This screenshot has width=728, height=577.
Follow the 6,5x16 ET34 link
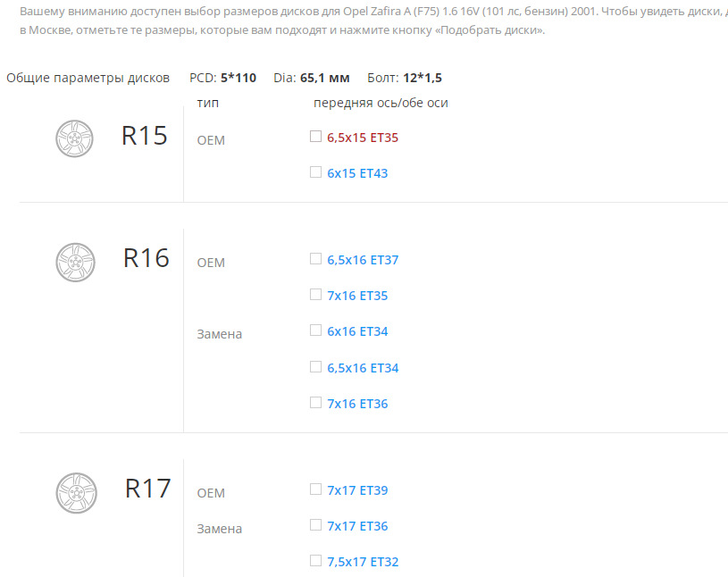click(363, 368)
